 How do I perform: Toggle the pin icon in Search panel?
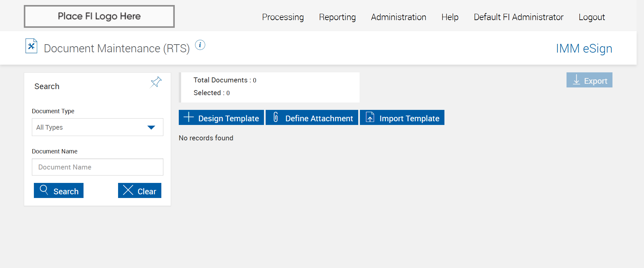[x=156, y=82]
